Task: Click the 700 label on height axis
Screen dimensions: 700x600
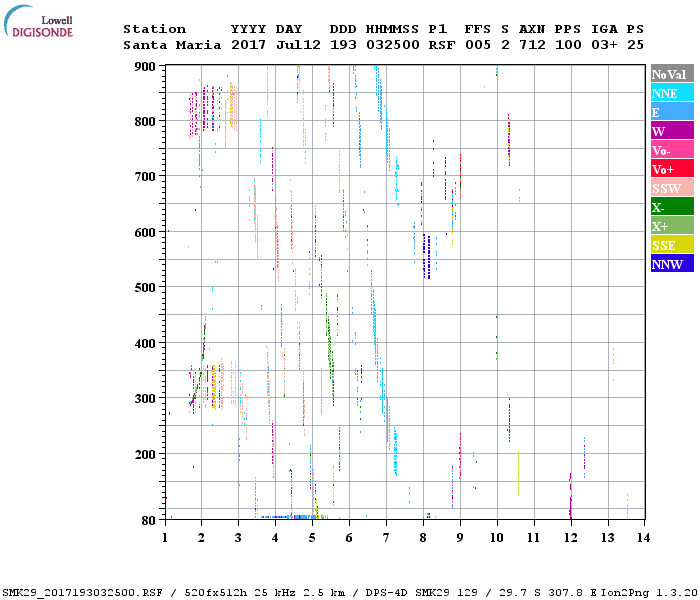Action: point(145,177)
